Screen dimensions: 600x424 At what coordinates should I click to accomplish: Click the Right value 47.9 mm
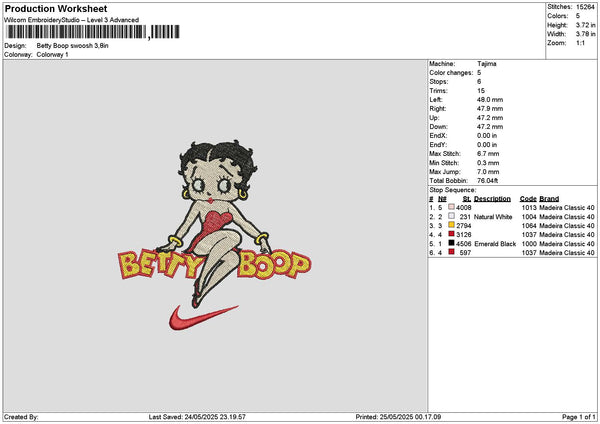[490, 109]
